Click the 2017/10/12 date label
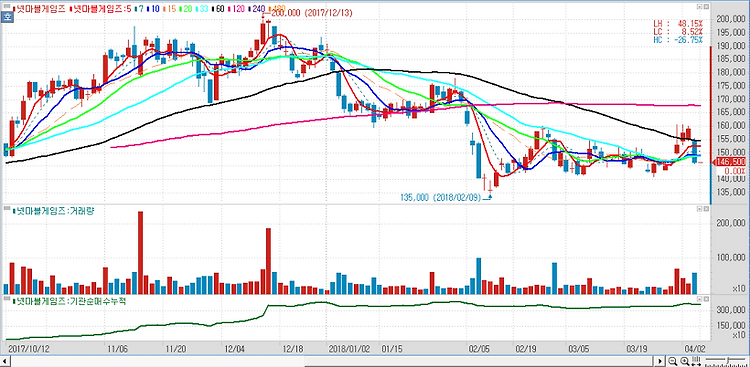This screenshot has height=367, width=750. click(28, 348)
